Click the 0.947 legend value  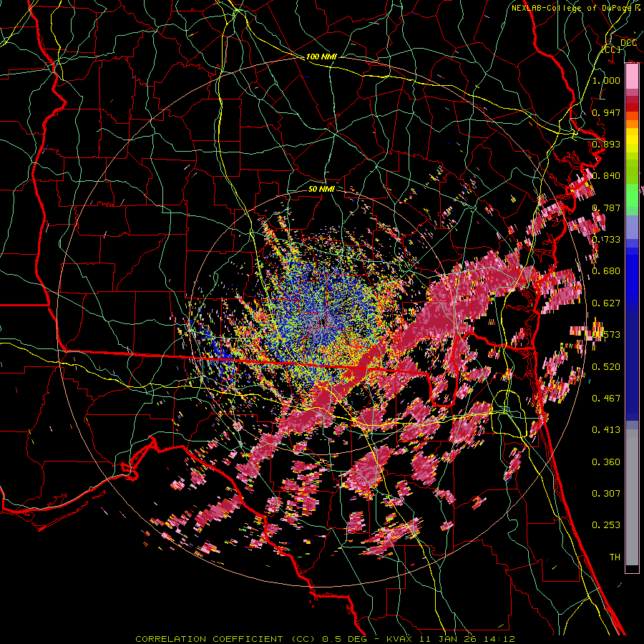pyautogui.click(x=606, y=112)
